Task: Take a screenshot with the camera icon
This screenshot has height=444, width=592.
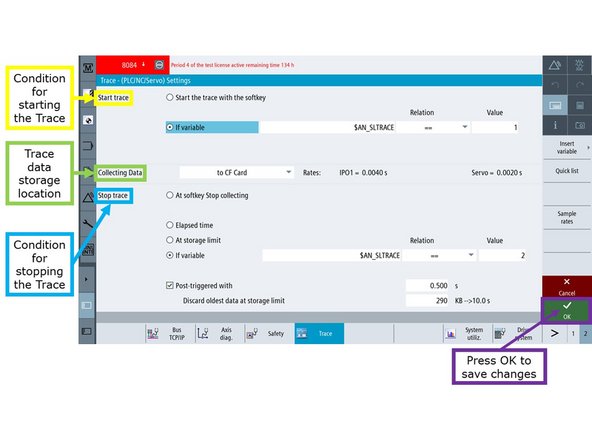Action: (580, 125)
